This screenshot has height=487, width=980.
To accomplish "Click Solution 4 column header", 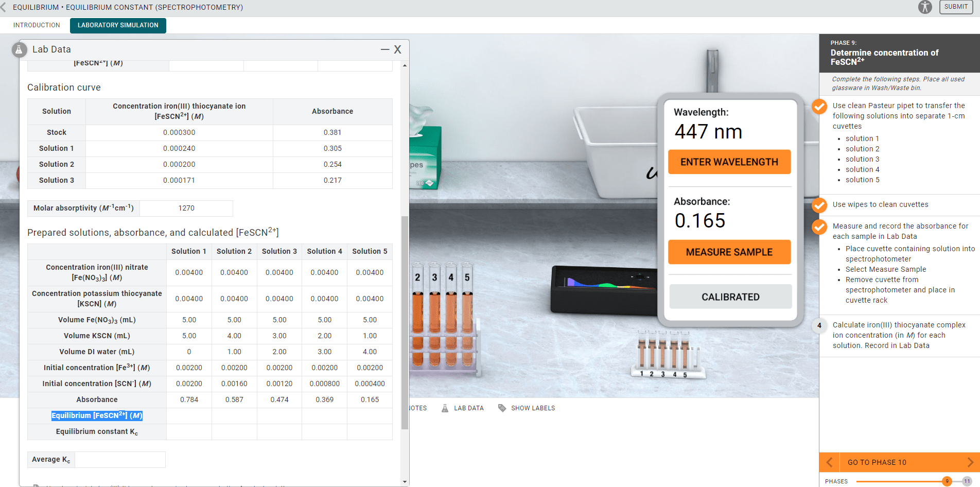I will tap(324, 252).
